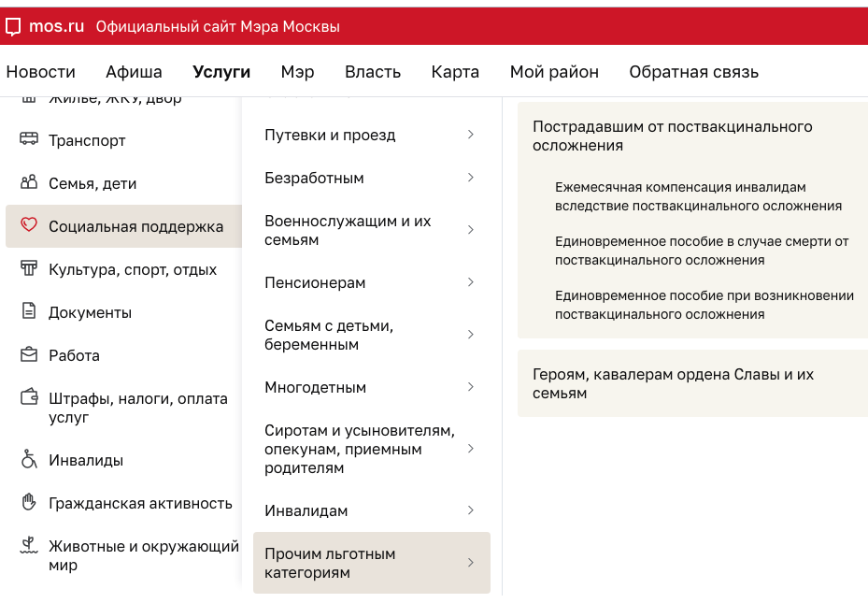
Task: Choose Прочим льготным категориям text
Action: click(330, 563)
